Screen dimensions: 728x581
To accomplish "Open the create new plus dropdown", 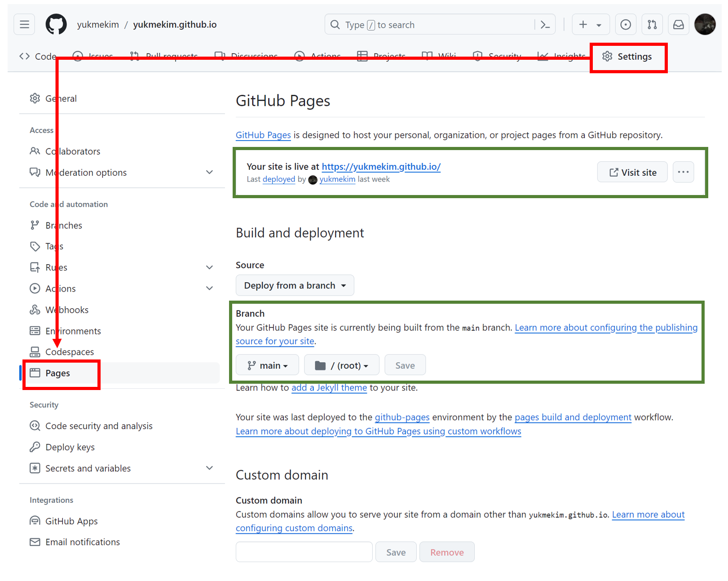I will coord(590,25).
